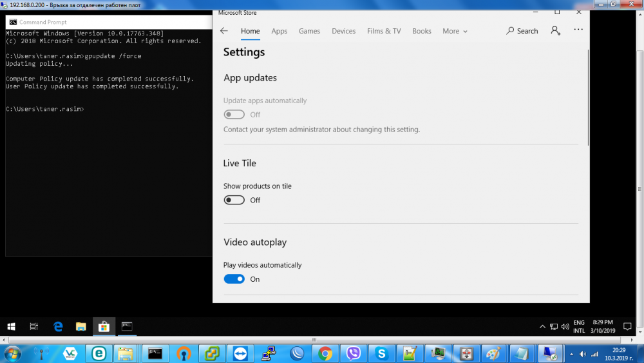Screen dimensions: 644x363
Task: Click the Search button in Microsoft Store
Action: [x=522, y=31]
